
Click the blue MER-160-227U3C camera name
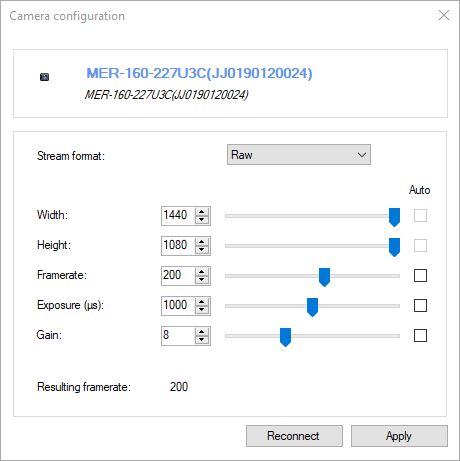coord(199,73)
